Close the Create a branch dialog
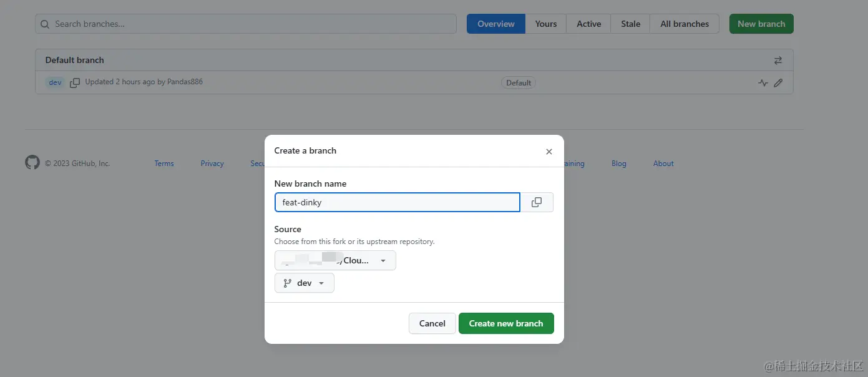The width and height of the screenshot is (868, 377). click(549, 151)
